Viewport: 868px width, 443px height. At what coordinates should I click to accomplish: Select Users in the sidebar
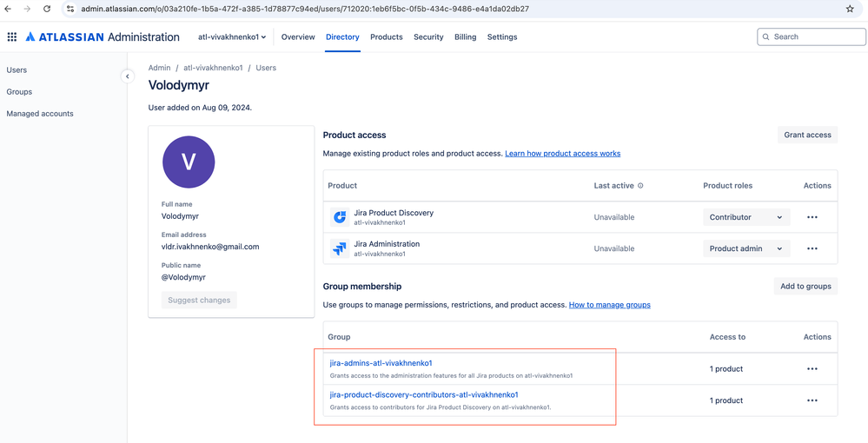[x=17, y=69]
